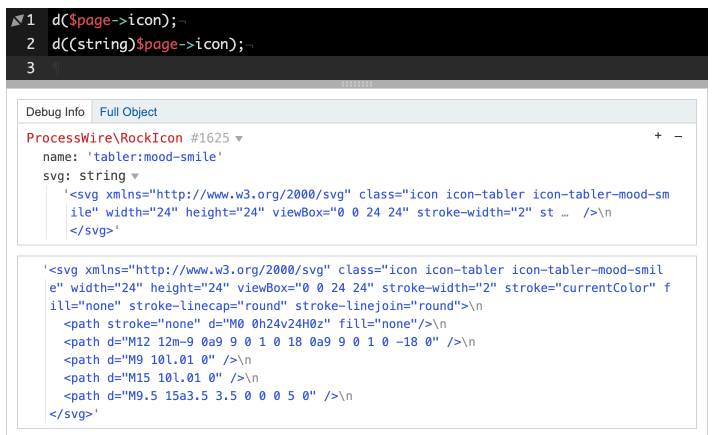Collapse the ProcessWire\RockIcon #1625 object arrow
The width and height of the screenshot is (716, 435).
coord(239,138)
